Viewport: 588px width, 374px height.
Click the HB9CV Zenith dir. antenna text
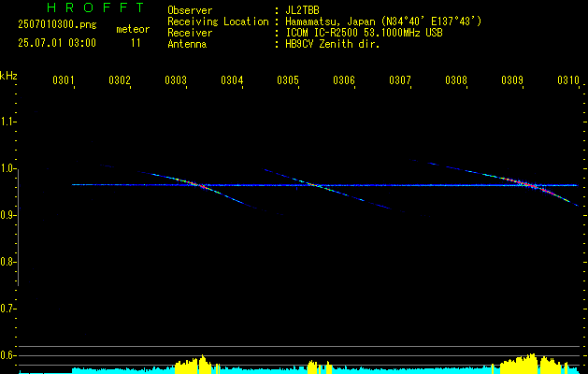(x=332, y=44)
